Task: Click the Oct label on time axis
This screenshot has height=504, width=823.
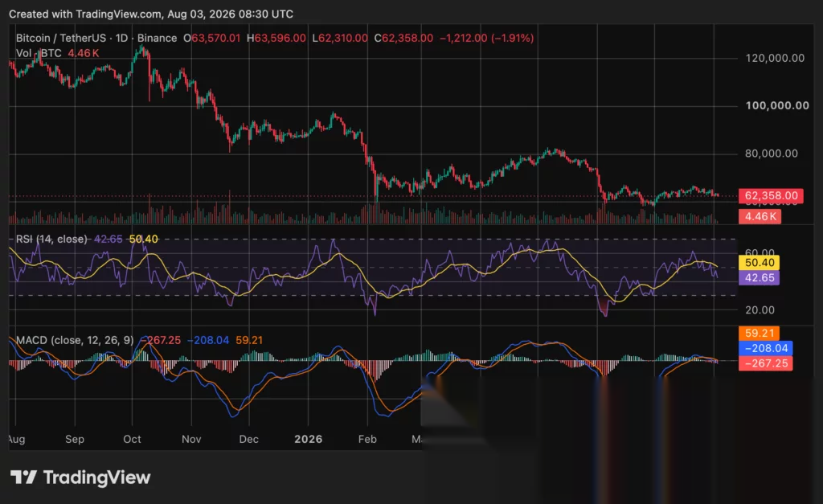Action: [x=132, y=440]
